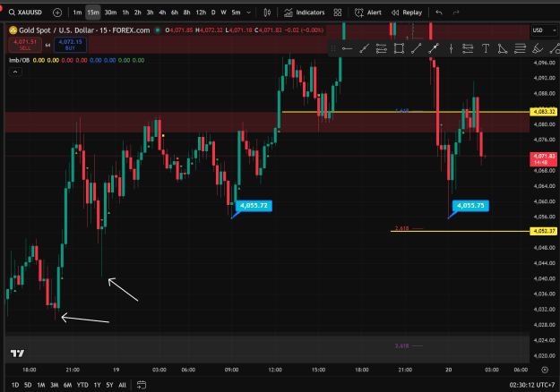Viewport: 560px width, 392px height.
Task: Click the red 4,071.83 current price label
Action: coord(544,159)
